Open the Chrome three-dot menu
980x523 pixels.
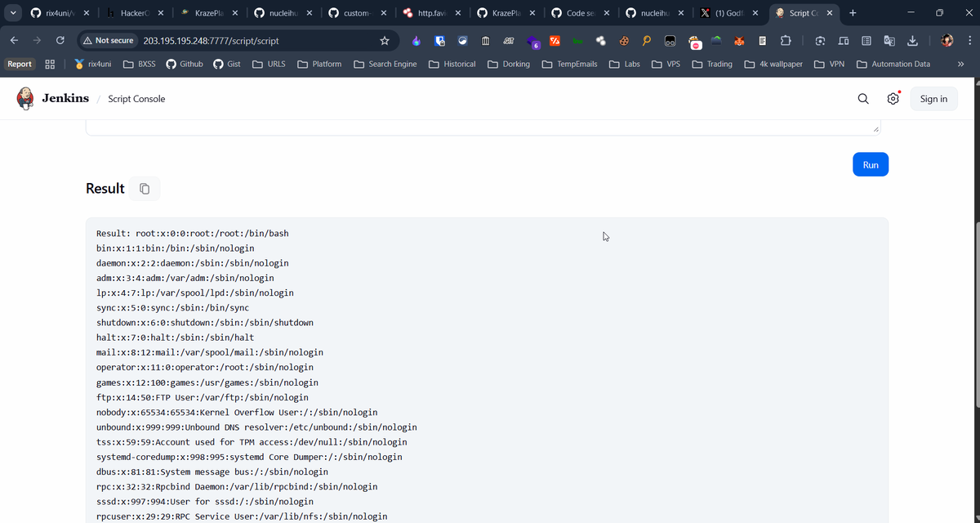click(x=969, y=41)
